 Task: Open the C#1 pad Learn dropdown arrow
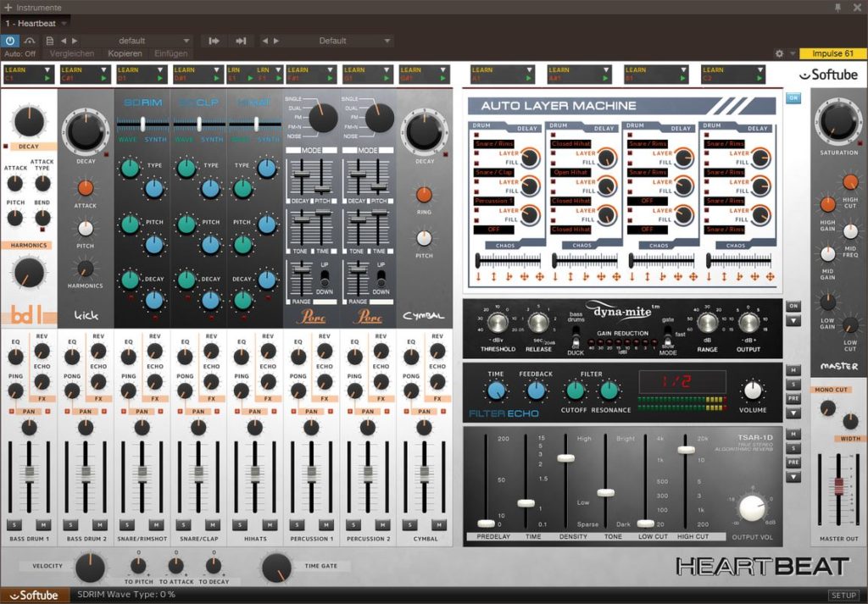pos(103,69)
